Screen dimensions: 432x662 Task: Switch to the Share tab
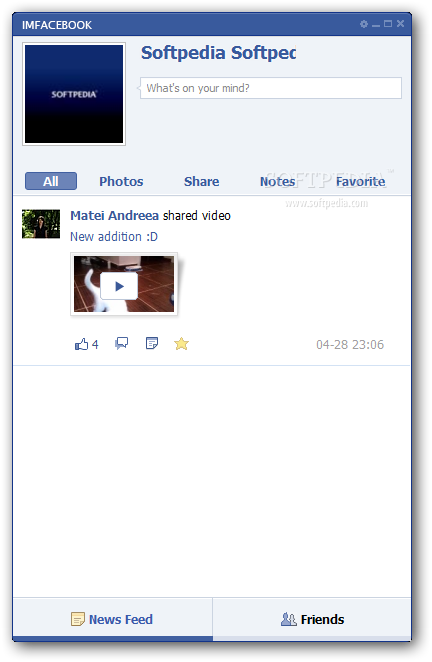coord(201,182)
